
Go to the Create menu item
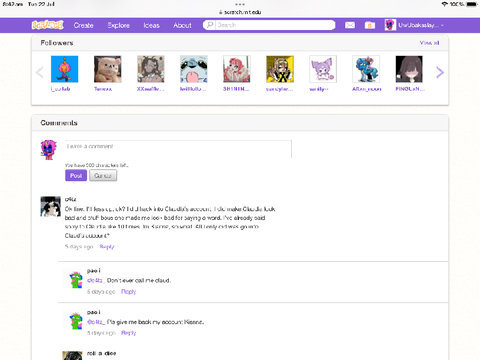[x=83, y=25]
